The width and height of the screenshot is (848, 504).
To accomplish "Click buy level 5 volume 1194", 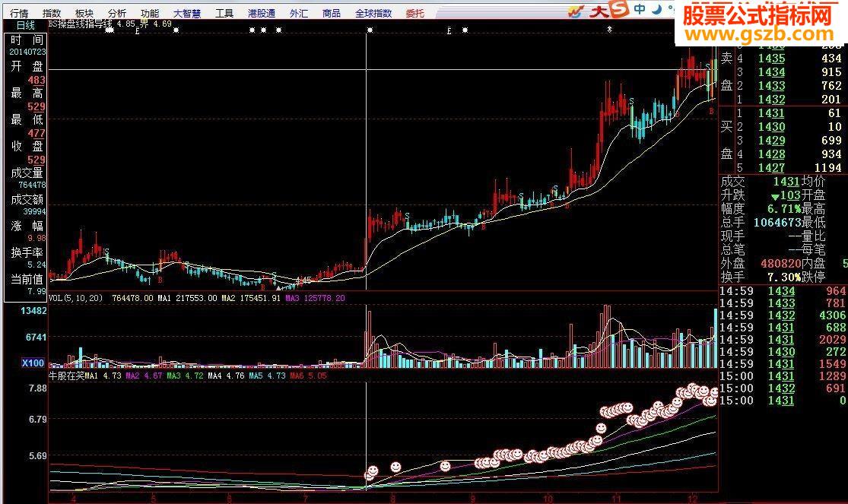I will pyautogui.click(x=828, y=168).
